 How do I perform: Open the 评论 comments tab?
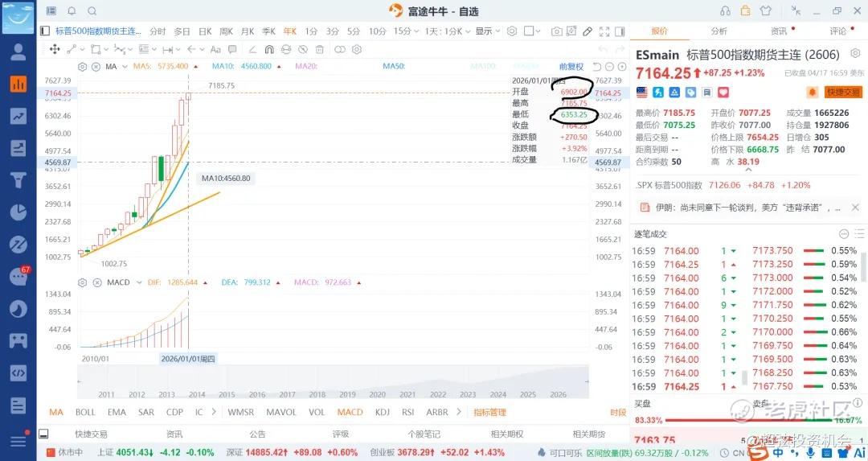pyautogui.click(x=838, y=31)
